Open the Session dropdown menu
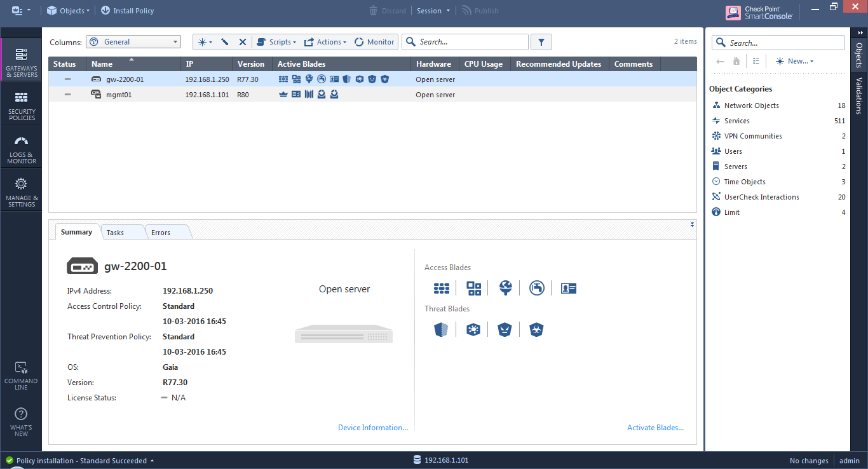Screen dimensions: 868x469 point(433,11)
